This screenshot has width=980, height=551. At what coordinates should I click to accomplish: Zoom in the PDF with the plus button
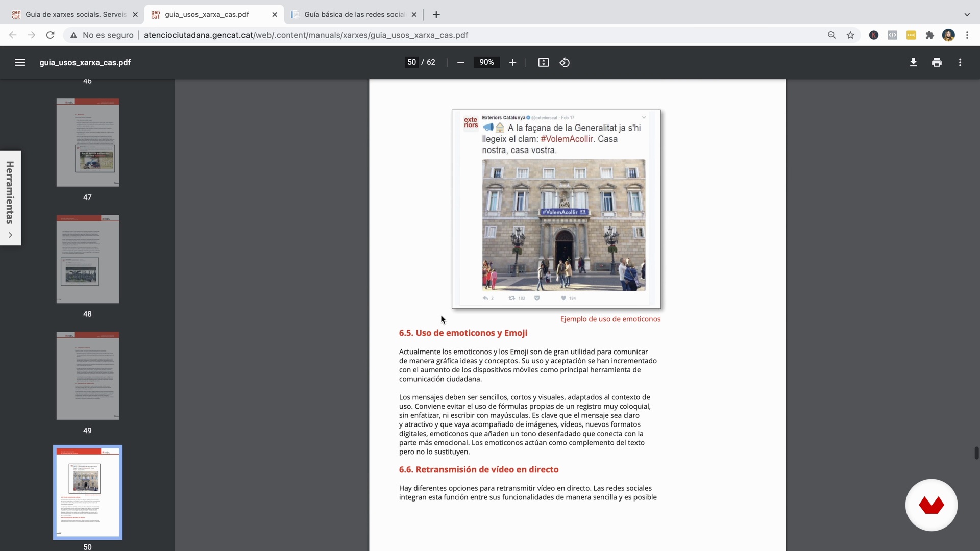[x=512, y=62]
